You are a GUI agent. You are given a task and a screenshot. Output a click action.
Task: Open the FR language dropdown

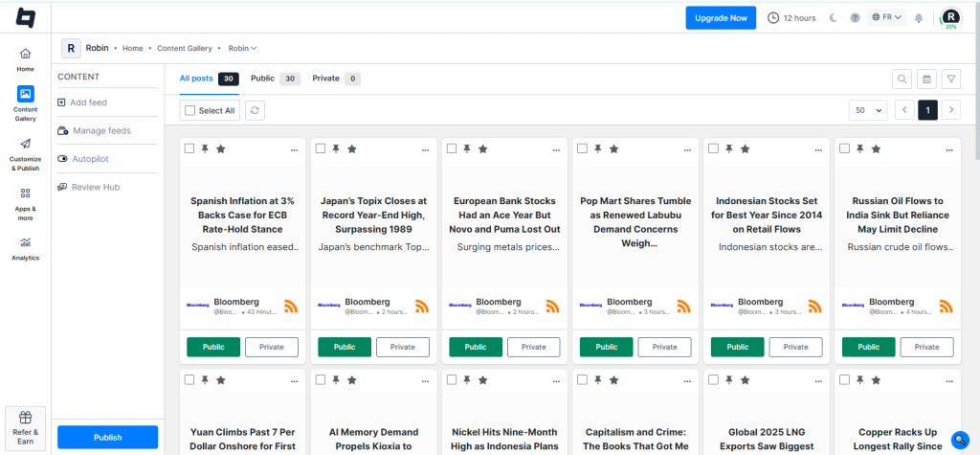(x=887, y=17)
